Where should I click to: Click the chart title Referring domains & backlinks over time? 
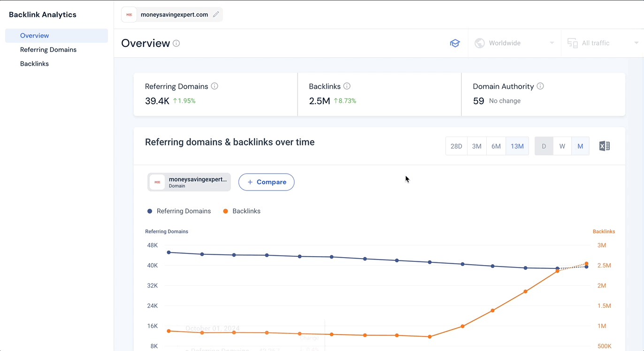click(x=230, y=142)
